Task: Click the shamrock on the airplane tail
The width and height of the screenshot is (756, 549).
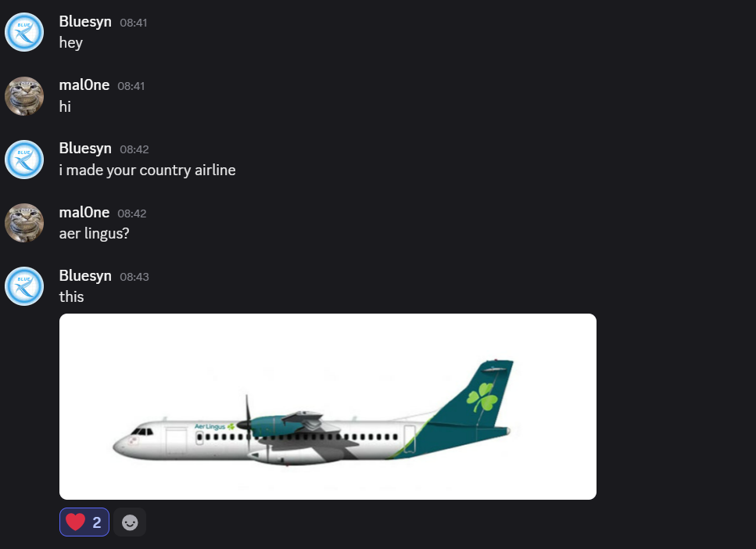Action: [x=482, y=397]
